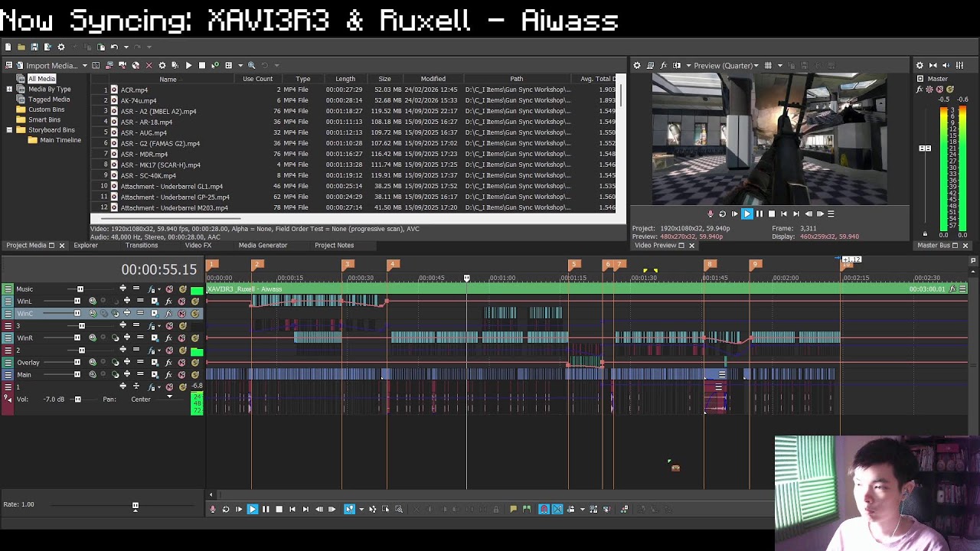Screen dimensions: 980x551
Task: Start media preview in Project Media toolbar
Action: (188, 65)
